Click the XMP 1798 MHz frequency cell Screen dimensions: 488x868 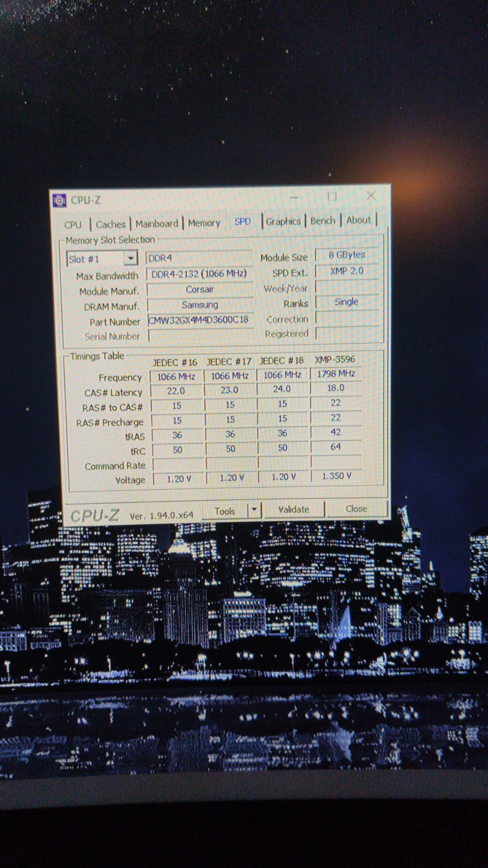tap(336, 374)
